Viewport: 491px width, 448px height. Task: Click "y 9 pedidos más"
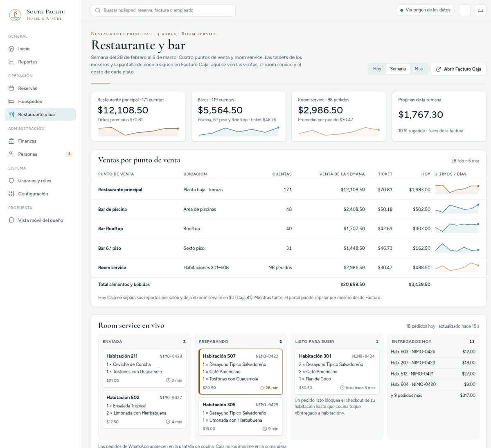pyautogui.click(x=406, y=396)
